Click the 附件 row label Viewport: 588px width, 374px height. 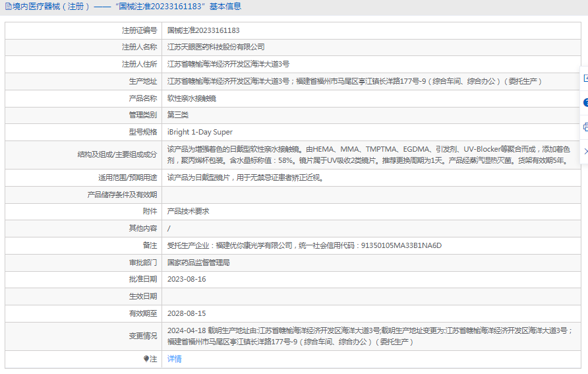coord(150,211)
